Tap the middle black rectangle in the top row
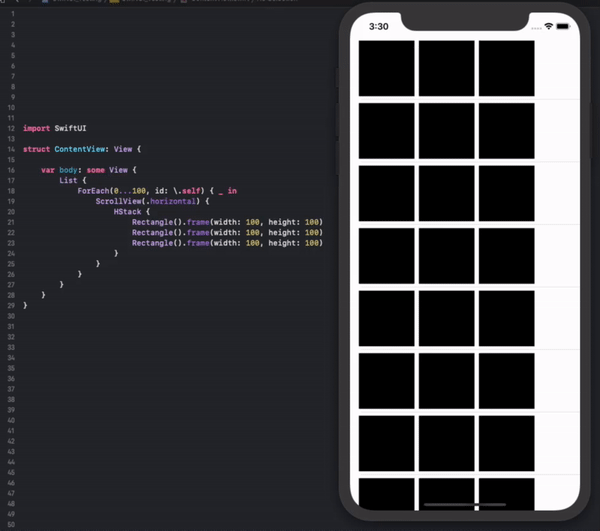 click(447, 68)
